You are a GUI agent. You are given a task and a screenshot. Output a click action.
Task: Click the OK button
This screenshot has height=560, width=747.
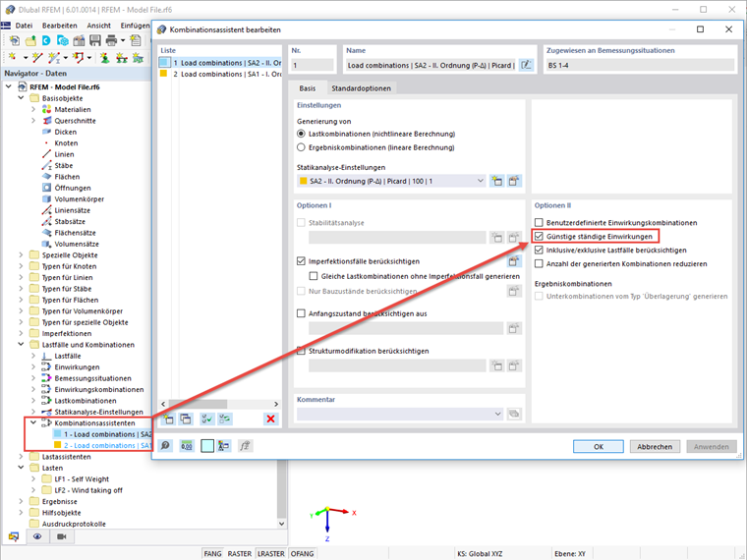pos(599,447)
